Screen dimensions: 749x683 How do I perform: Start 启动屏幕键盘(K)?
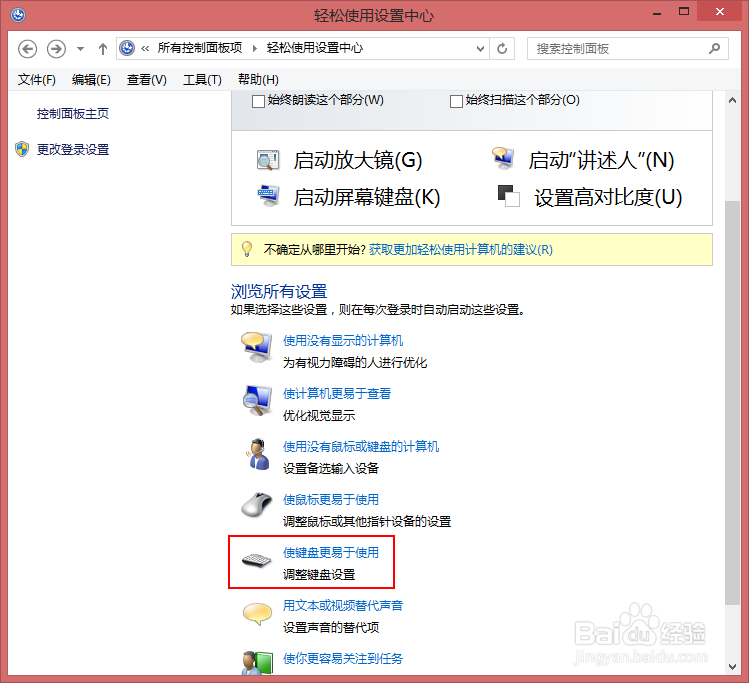(367, 197)
